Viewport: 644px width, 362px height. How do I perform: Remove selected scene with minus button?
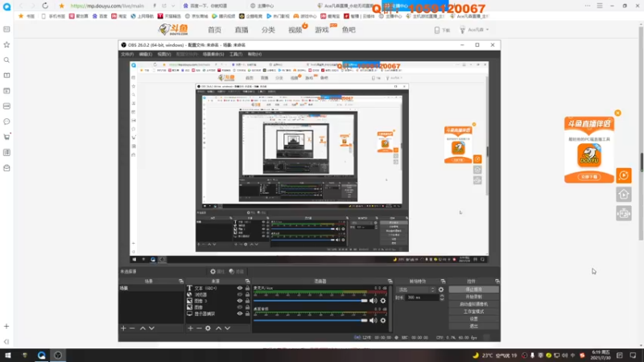(x=132, y=328)
